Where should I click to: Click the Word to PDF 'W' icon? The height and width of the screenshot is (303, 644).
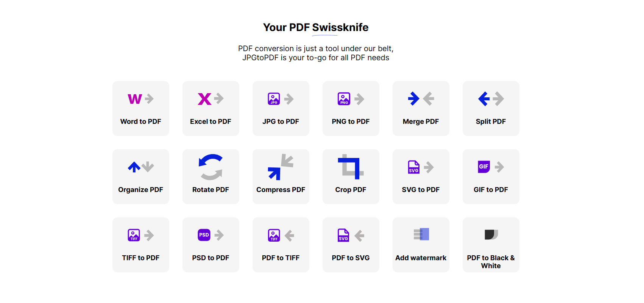(135, 99)
